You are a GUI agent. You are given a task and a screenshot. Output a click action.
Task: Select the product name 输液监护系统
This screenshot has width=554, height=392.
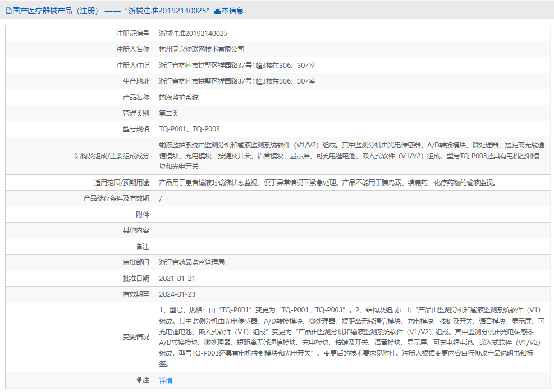[x=180, y=97]
